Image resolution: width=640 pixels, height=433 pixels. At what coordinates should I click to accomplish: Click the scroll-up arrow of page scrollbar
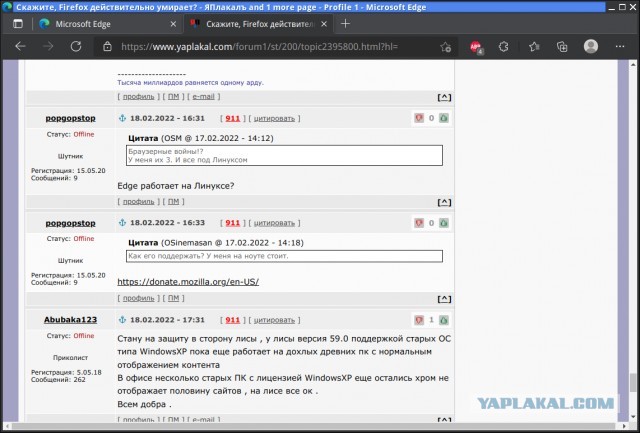click(x=633, y=64)
